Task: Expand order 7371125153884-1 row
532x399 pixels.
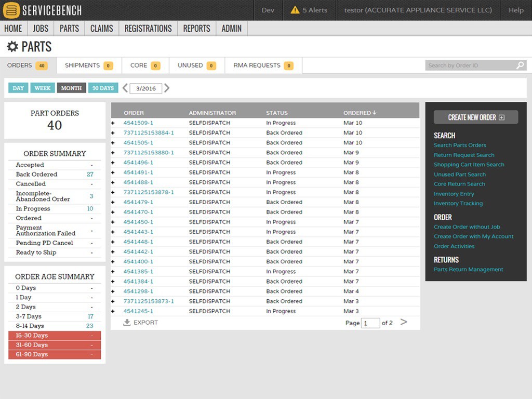Action: (x=113, y=132)
